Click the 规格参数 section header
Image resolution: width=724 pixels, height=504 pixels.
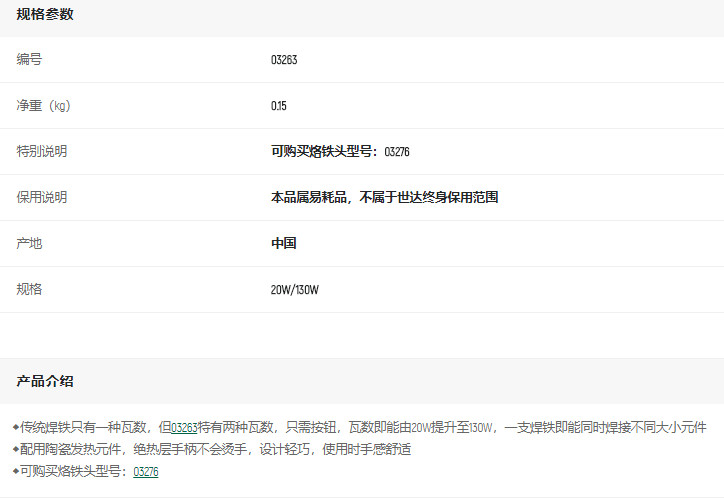click(44, 15)
